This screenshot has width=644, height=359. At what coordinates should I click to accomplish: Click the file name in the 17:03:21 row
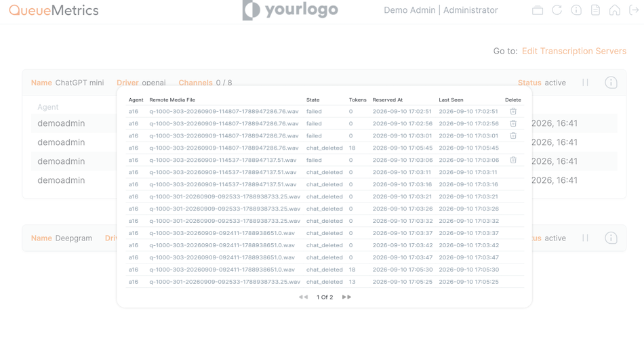point(224,196)
